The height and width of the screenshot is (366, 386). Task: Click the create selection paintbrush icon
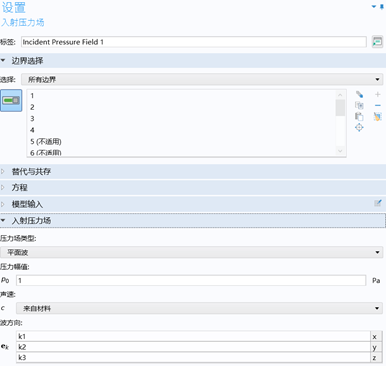point(359,94)
